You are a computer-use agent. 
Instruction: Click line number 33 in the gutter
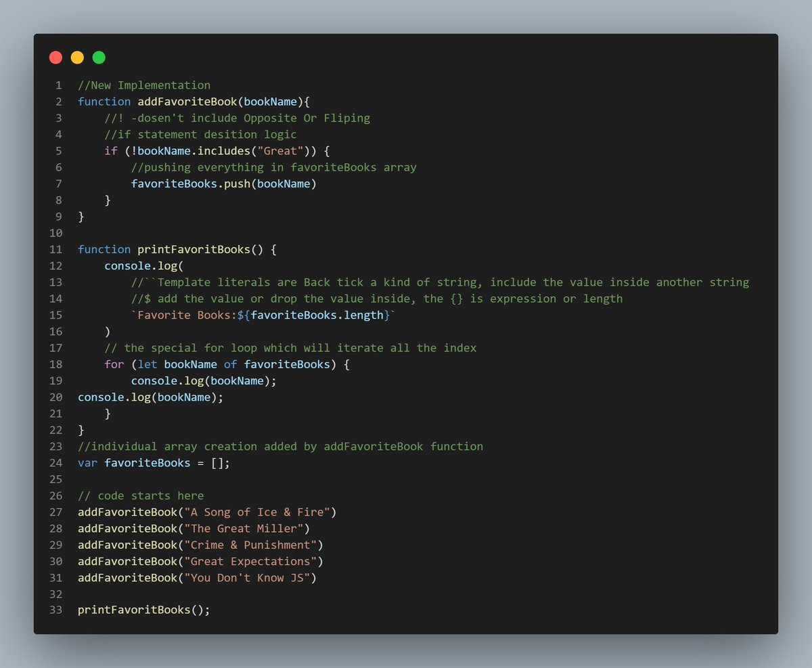[x=55, y=610]
